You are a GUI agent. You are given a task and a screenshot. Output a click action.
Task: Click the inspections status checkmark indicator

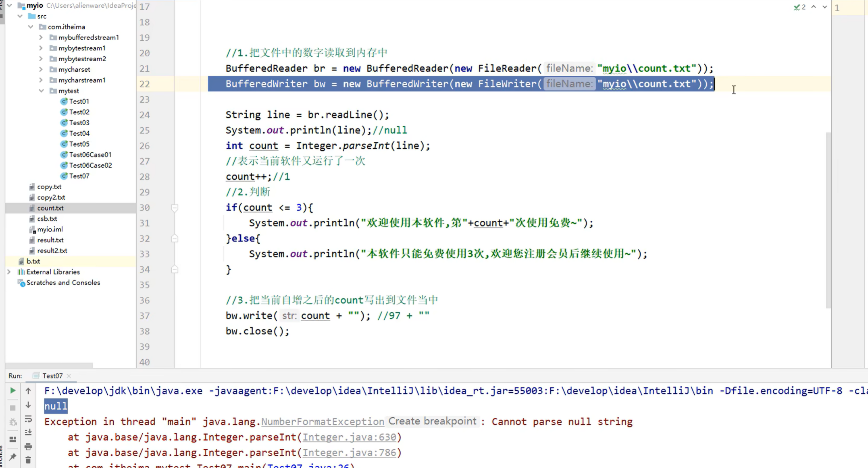click(x=797, y=7)
